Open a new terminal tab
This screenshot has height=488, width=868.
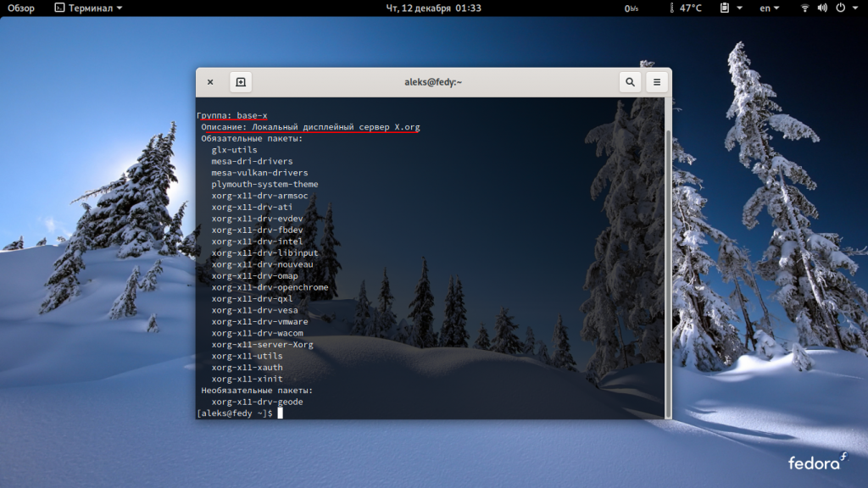241,82
